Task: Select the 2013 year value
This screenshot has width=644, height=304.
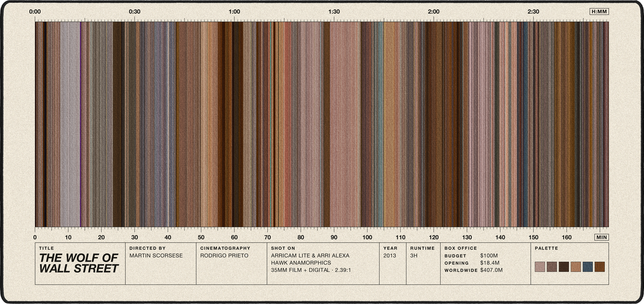Action: coord(390,256)
